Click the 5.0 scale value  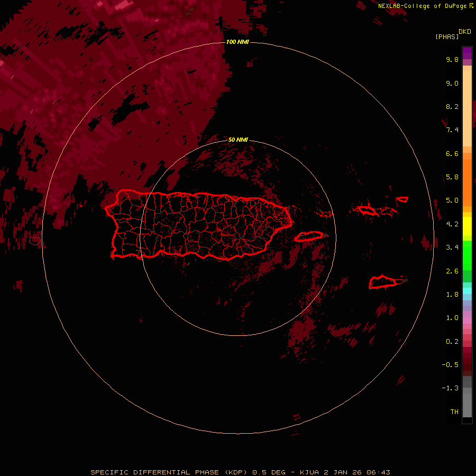click(452, 200)
